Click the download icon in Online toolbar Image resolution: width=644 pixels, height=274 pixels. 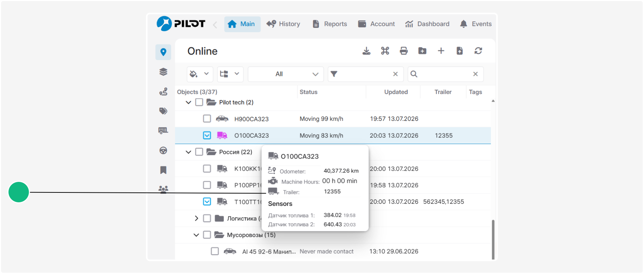[x=366, y=51]
